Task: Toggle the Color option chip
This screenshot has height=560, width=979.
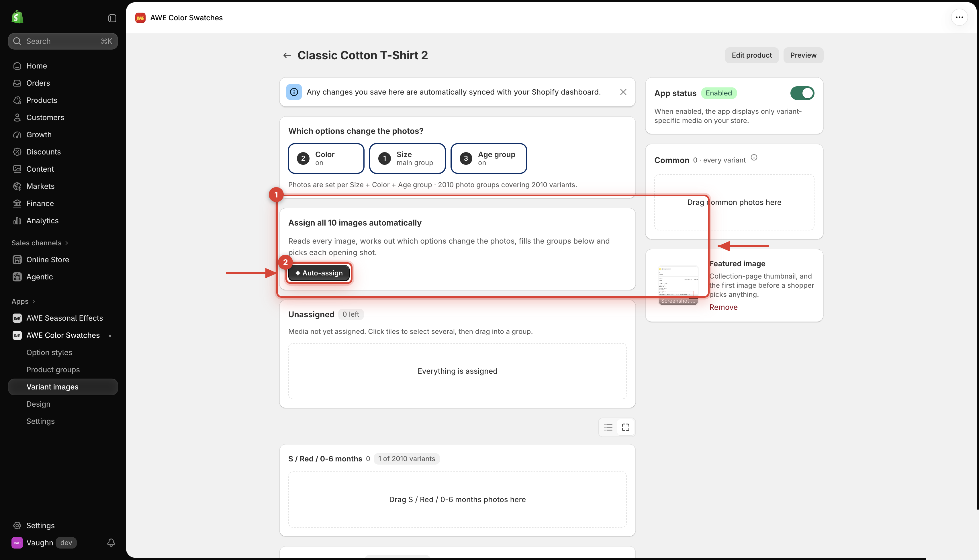Action: [326, 158]
